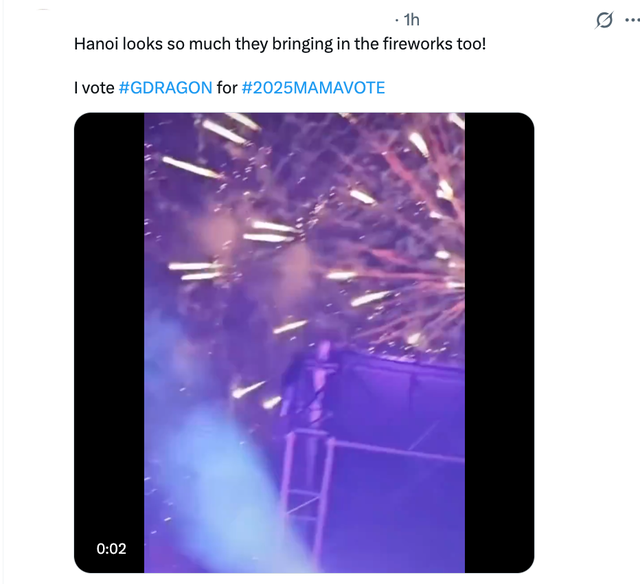
Task: Click the "I vote" text before #GDRAGON
Action: coord(94,88)
